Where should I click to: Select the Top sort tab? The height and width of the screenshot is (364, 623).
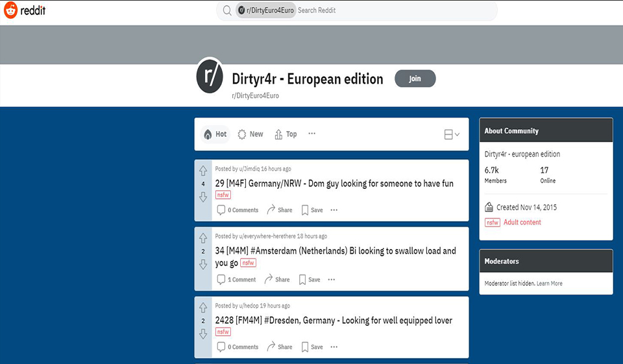point(286,134)
